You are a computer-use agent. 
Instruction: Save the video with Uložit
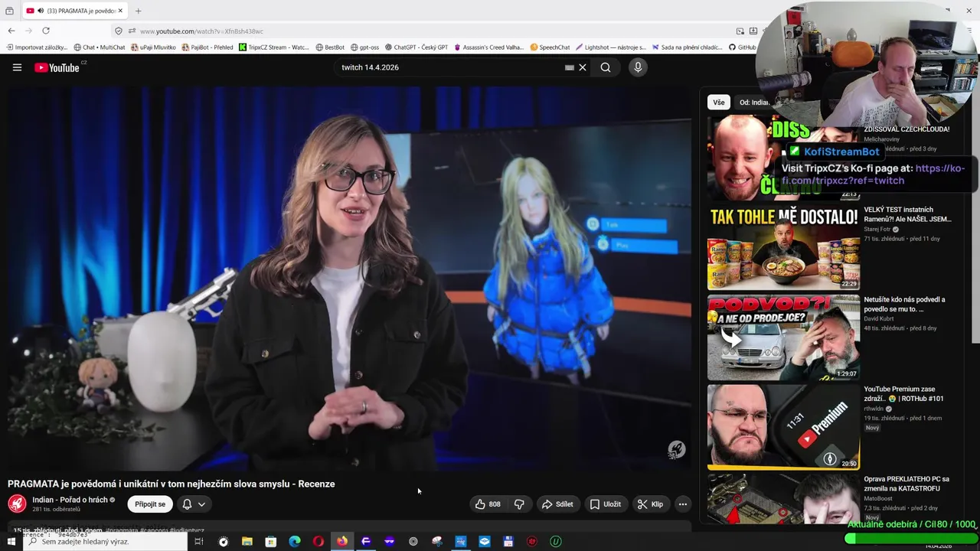[605, 504]
